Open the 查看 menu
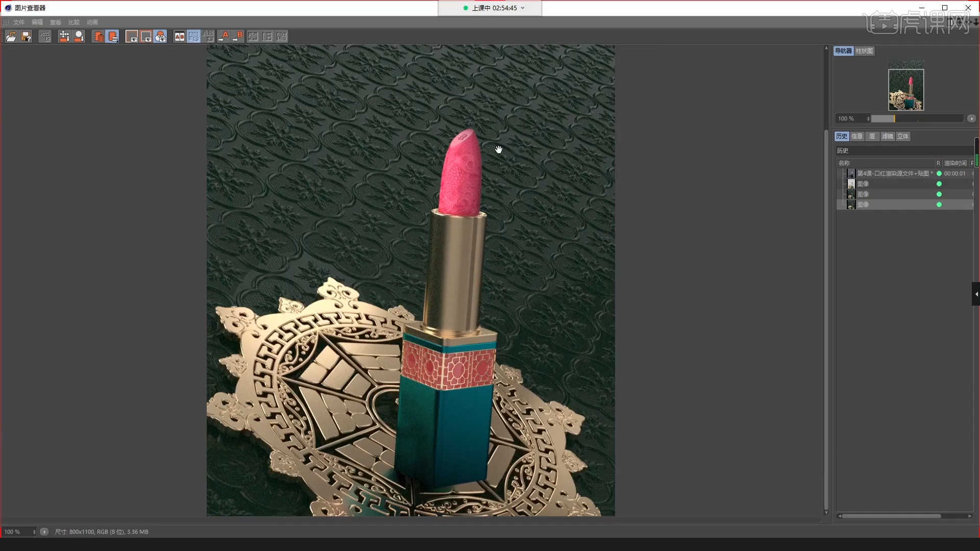This screenshot has width=980, height=551. click(x=56, y=22)
